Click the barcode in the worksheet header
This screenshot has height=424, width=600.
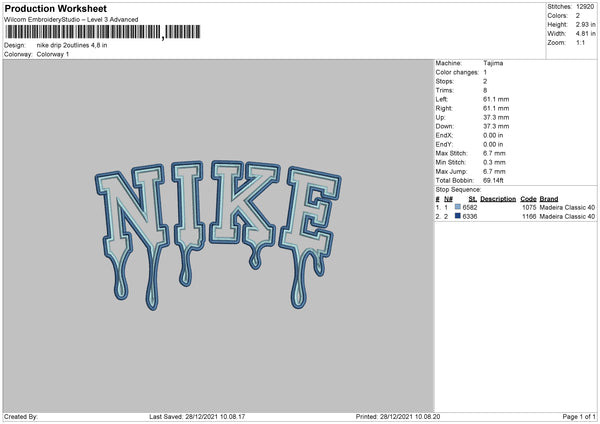tap(103, 32)
